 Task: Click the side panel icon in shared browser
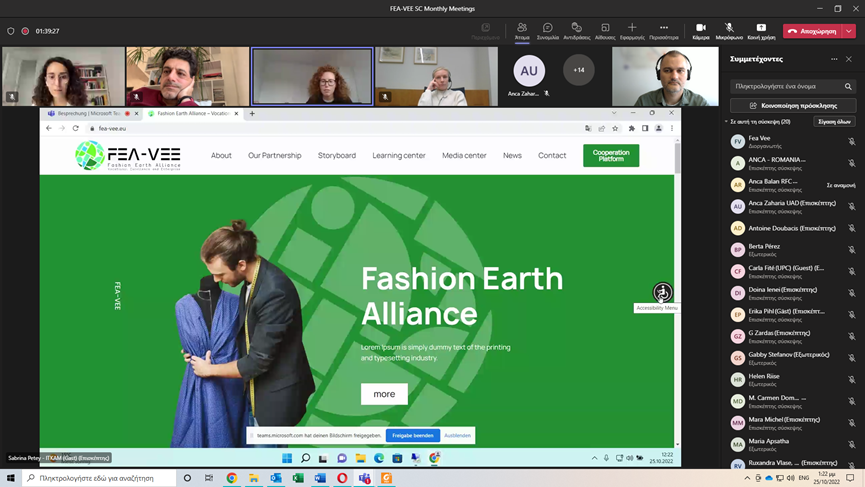pyautogui.click(x=645, y=129)
